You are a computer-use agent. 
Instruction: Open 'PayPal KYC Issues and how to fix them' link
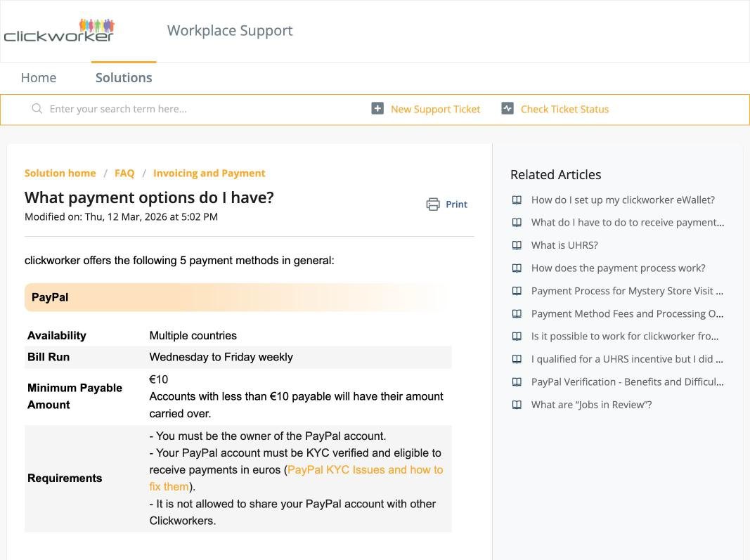pyautogui.click(x=365, y=469)
